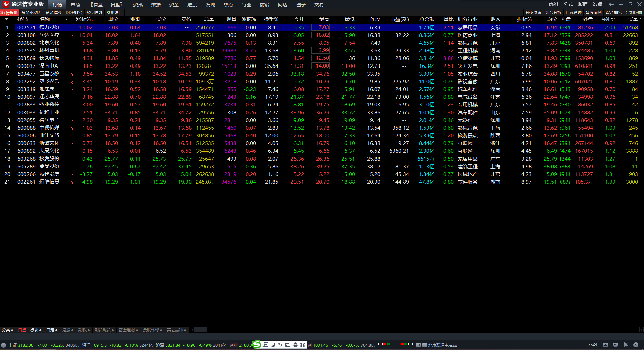Click the back arrow icon in title bar
644x350 pixels.
[611, 4]
